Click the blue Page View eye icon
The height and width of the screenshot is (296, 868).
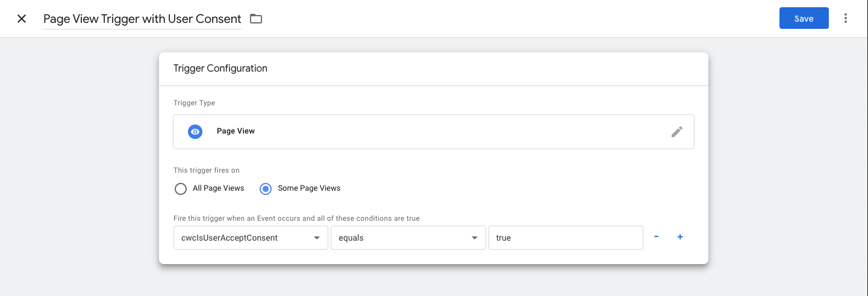tap(195, 131)
